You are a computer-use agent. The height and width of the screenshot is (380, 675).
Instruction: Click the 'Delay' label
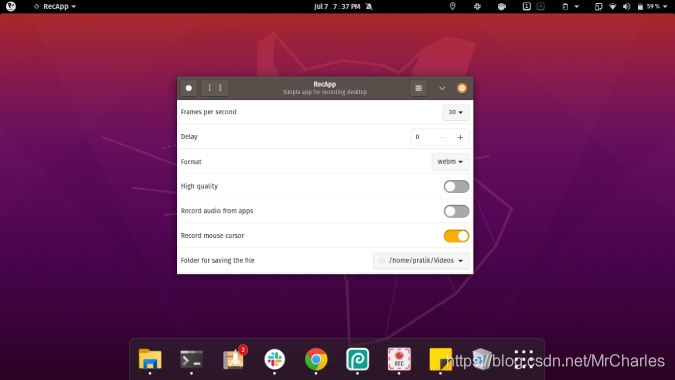[x=189, y=137]
